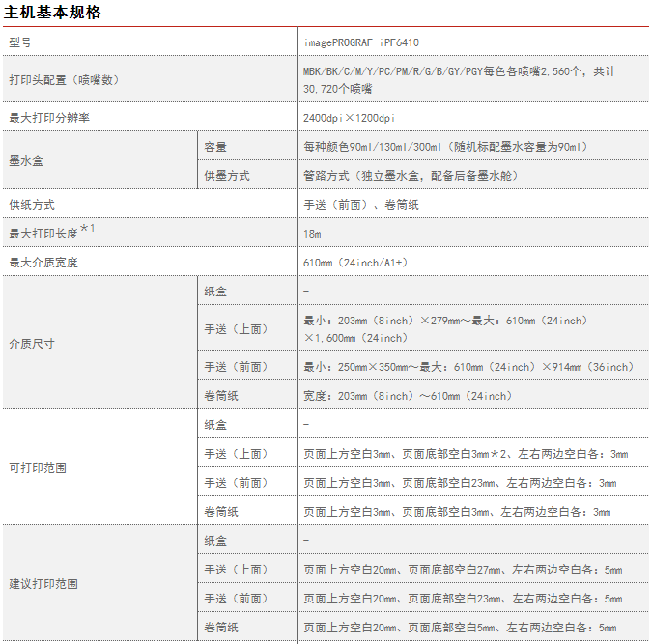Click the max print length value 18m
The image size is (652, 644).
pos(312,234)
